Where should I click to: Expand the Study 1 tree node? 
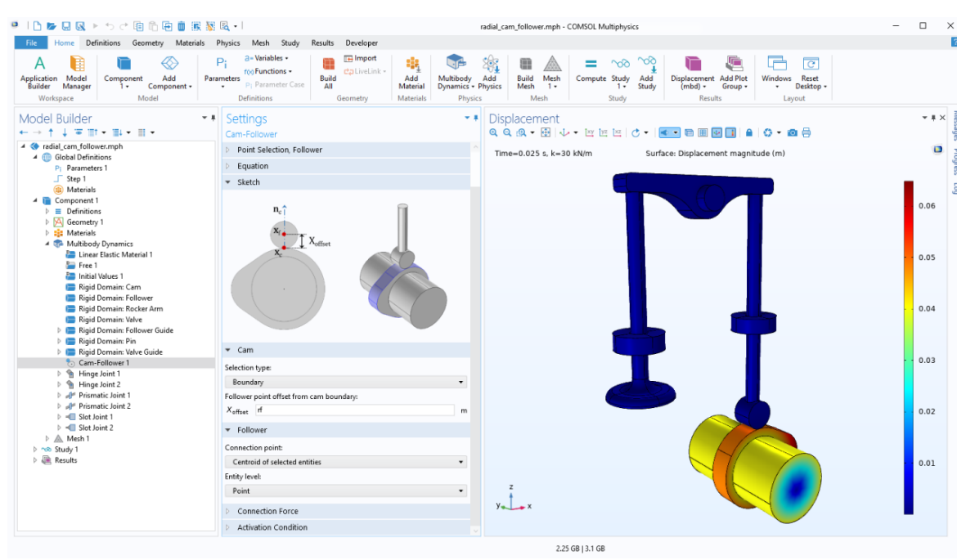click(x=35, y=450)
